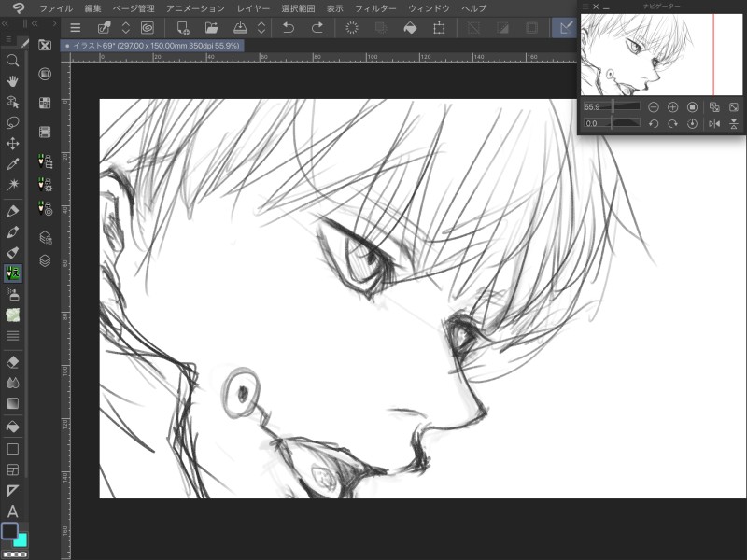Redo the undone action

(x=317, y=28)
